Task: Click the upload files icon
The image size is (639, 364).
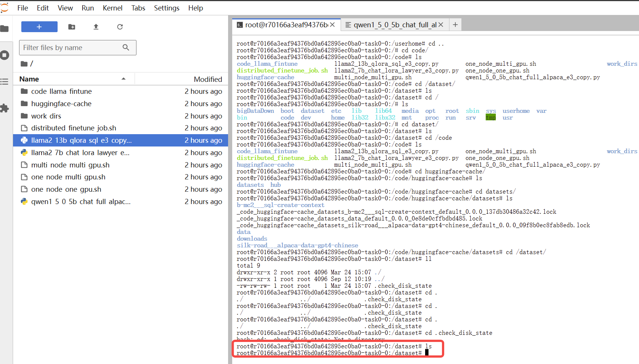Action: tap(96, 27)
